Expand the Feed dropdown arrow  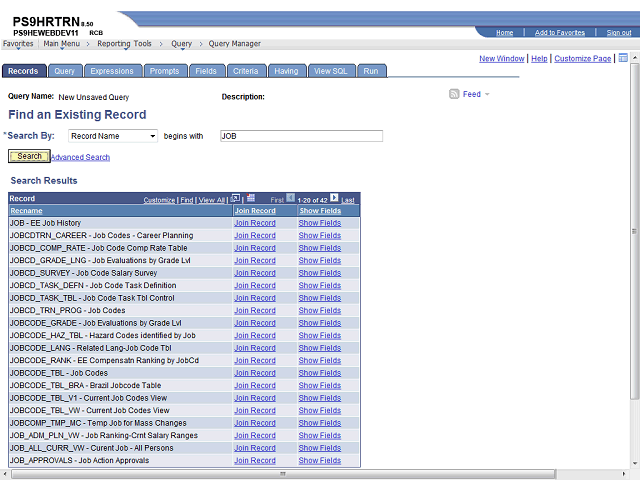(x=487, y=94)
